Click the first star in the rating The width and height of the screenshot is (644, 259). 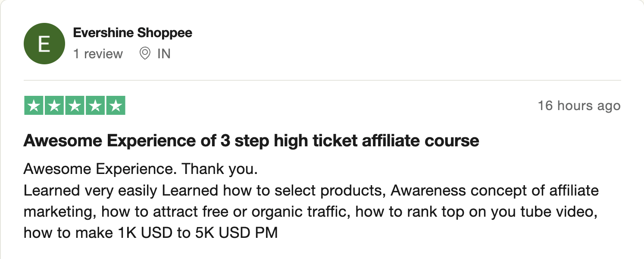pos(34,106)
